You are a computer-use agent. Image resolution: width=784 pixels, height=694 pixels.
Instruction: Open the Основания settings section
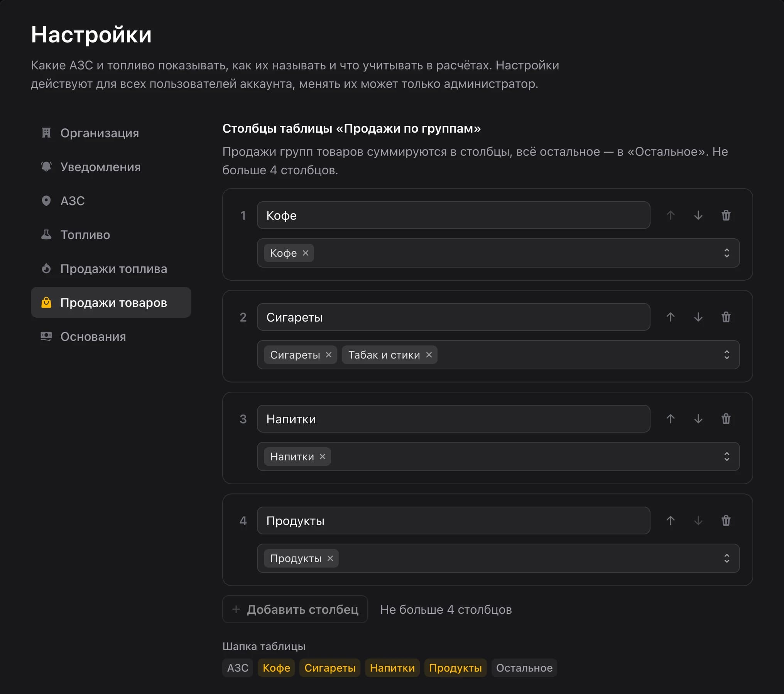[111, 336]
